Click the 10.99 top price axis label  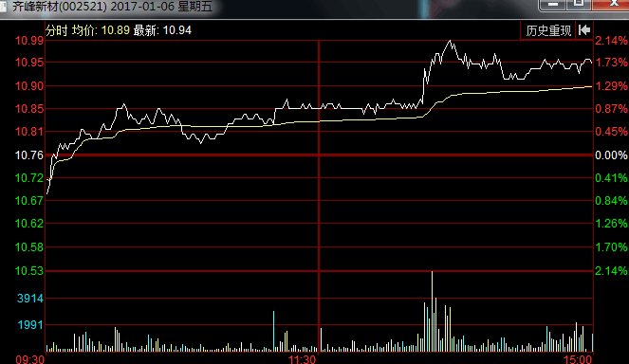tap(29, 41)
